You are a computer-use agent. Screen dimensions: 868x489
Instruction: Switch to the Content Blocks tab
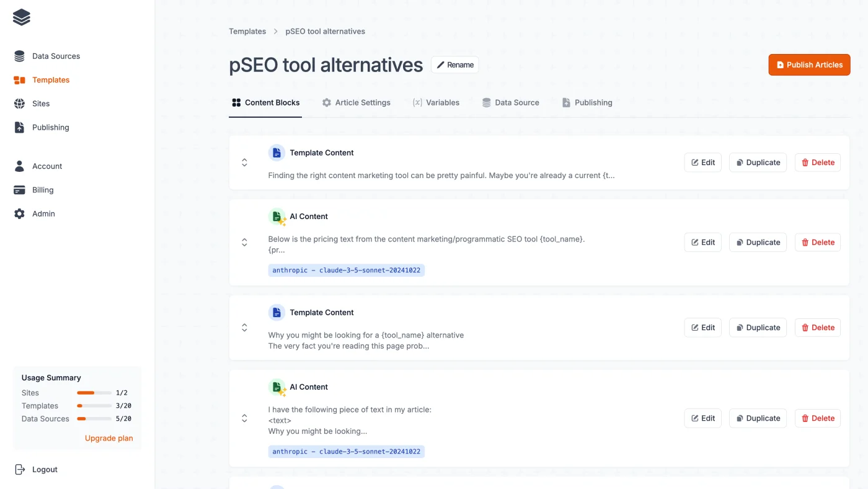click(265, 102)
